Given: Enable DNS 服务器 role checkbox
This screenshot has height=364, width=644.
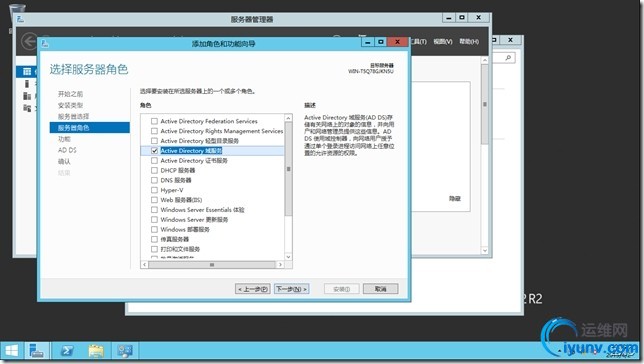Looking at the screenshot, I should (x=154, y=180).
